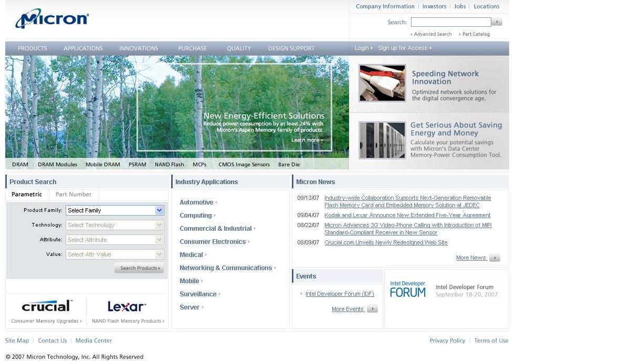622x364 pixels.
Task: Open the INNOVATIONS menu
Action: (139, 48)
